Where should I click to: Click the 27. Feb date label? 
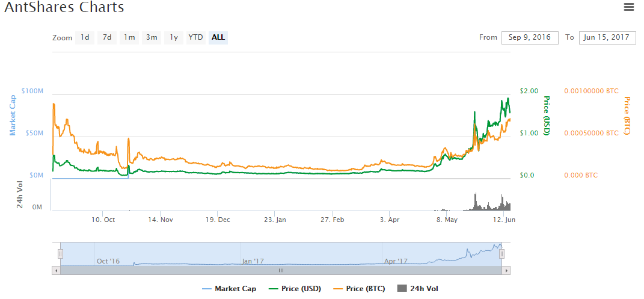(x=333, y=220)
